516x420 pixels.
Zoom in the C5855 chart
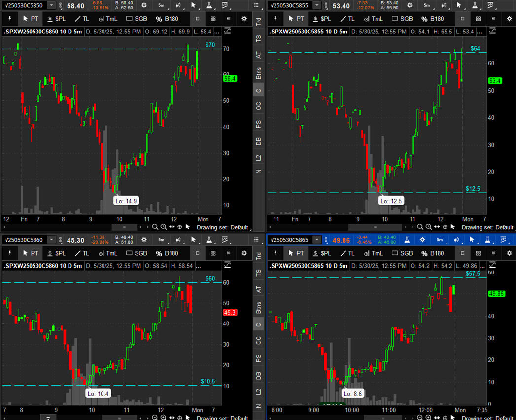[428, 227]
